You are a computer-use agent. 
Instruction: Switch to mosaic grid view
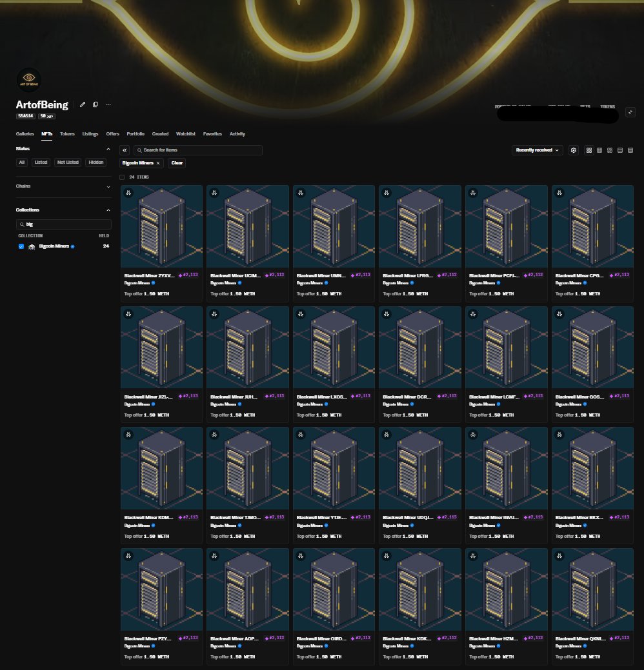pyautogui.click(x=610, y=150)
